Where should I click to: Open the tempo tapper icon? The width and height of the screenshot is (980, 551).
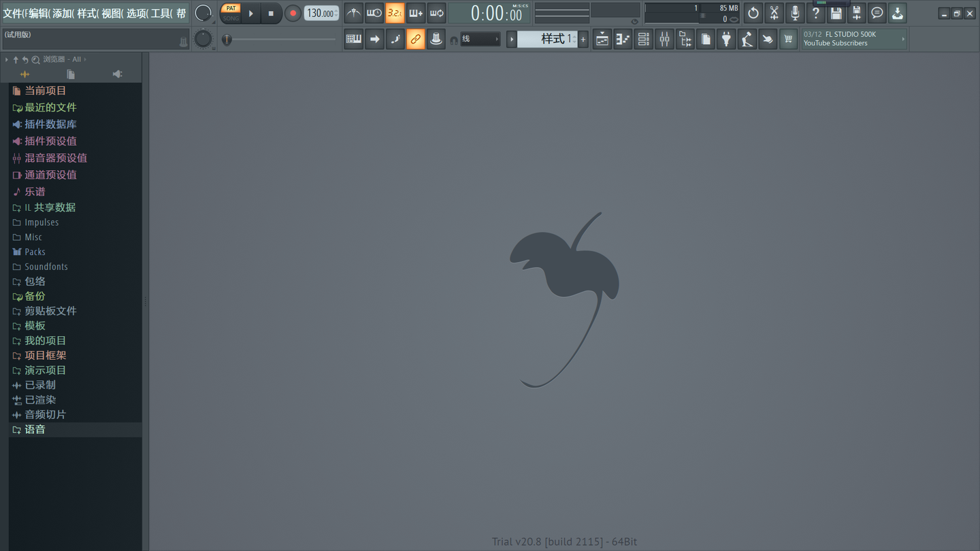click(x=747, y=39)
